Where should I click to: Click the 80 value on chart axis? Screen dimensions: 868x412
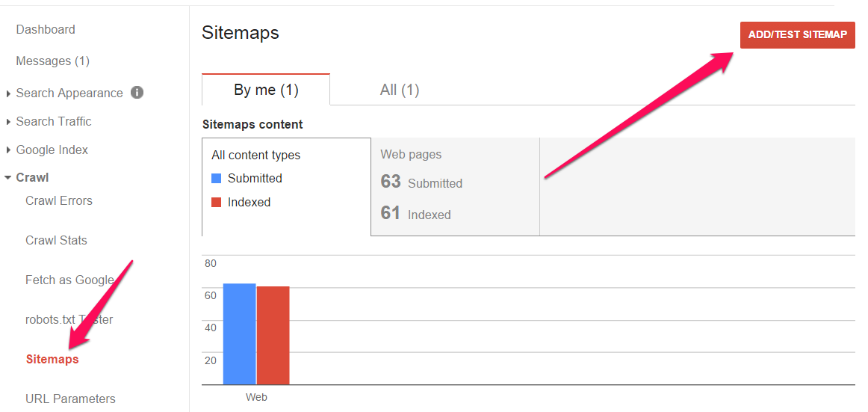click(x=211, y=264)
